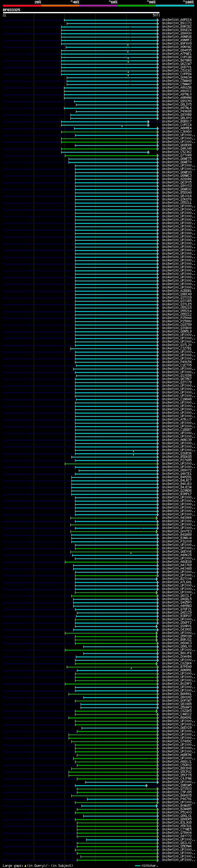The image size is (197, 868).
Task: Open hit UniRef100_A7PWE1
Action: 177,54
